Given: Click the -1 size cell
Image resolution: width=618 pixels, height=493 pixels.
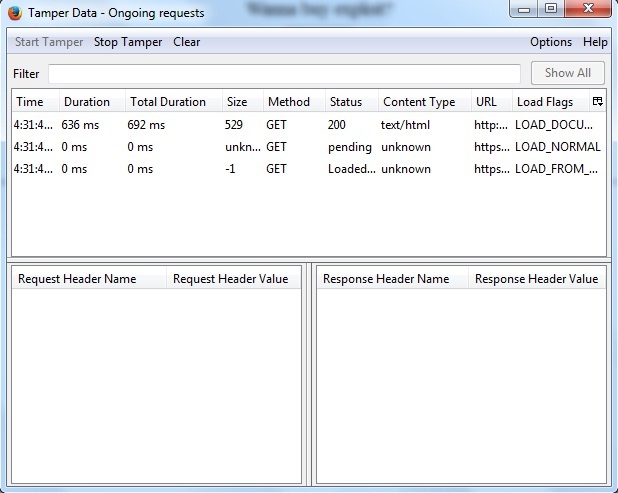Looking at the screenshot, I should 230,169.
